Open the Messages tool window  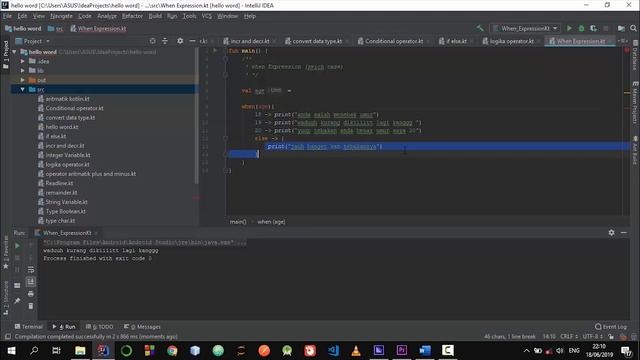142,327
